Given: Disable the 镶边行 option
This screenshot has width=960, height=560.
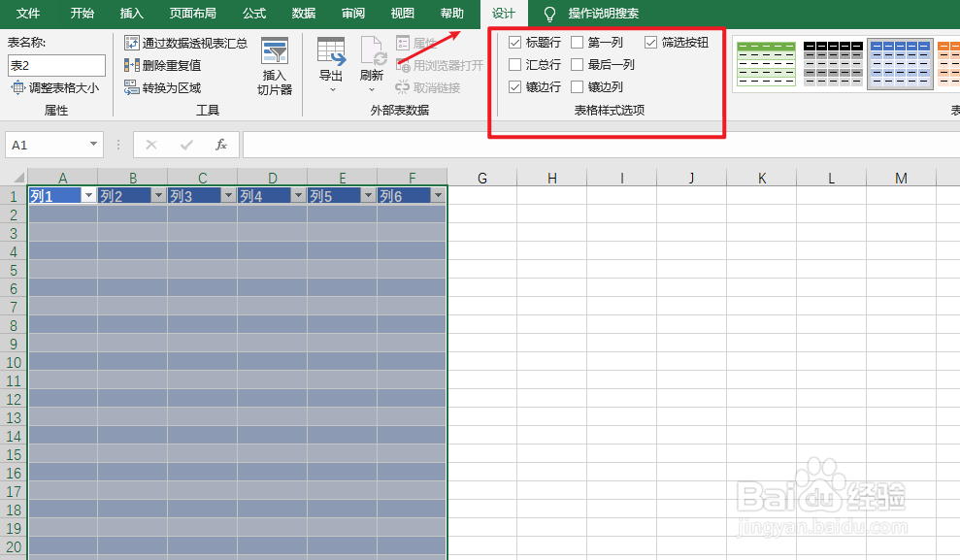Looking at the screenshot, I should tap(514, 86).
